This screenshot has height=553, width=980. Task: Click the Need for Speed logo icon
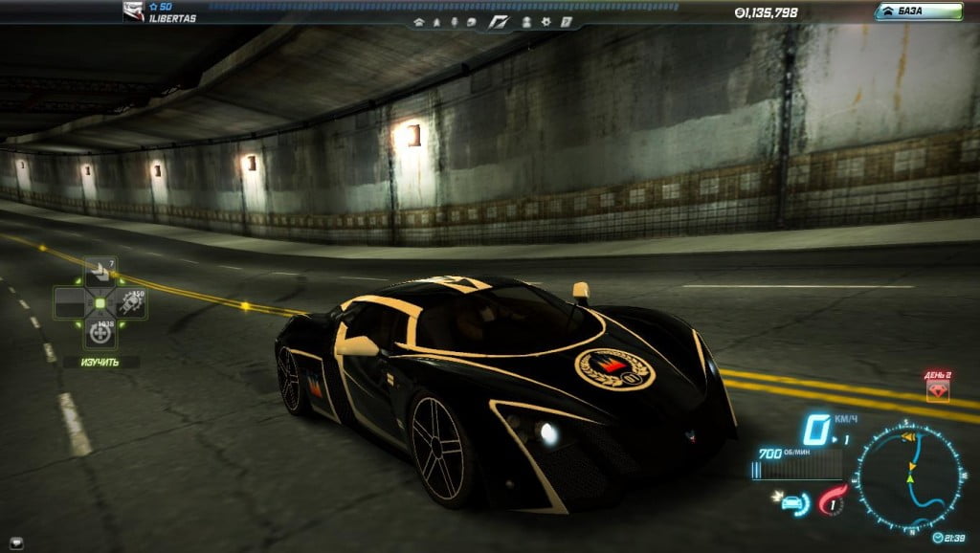pyautogui.click(x=499, y=23)
